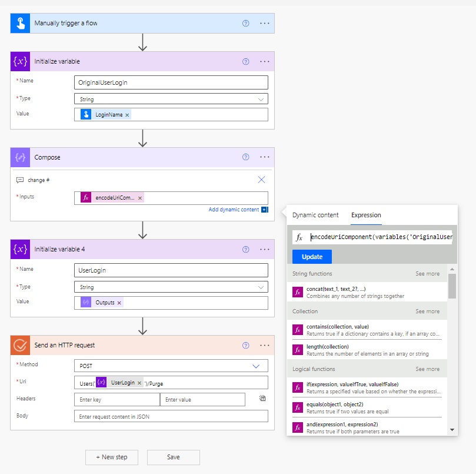Screen dimensions: 476x474
Task: Switch to the Dynamic content tab
Action: coord(315,215)
